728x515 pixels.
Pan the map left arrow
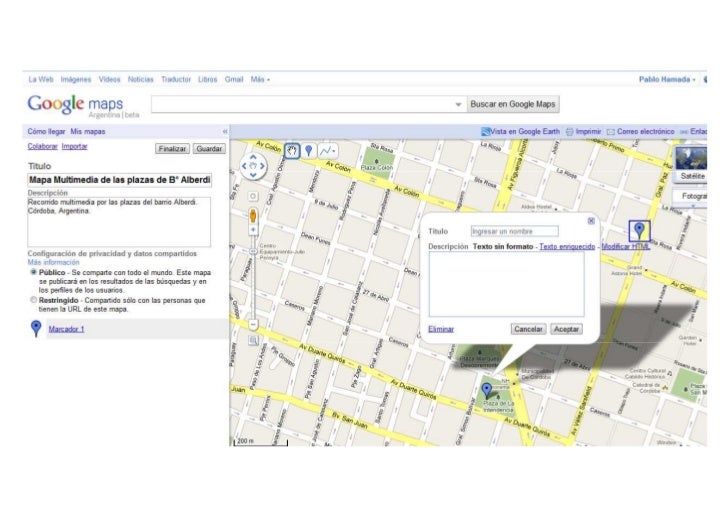(244, 166)
